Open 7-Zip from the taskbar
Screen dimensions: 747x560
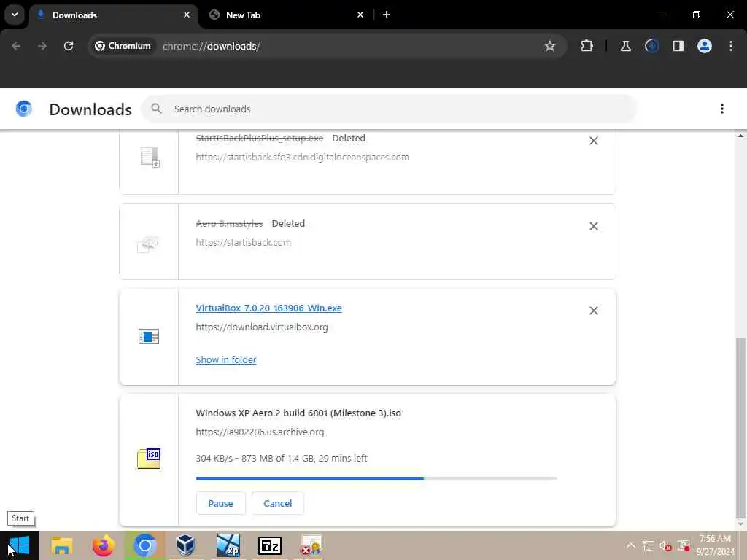[x=269, y=545]
